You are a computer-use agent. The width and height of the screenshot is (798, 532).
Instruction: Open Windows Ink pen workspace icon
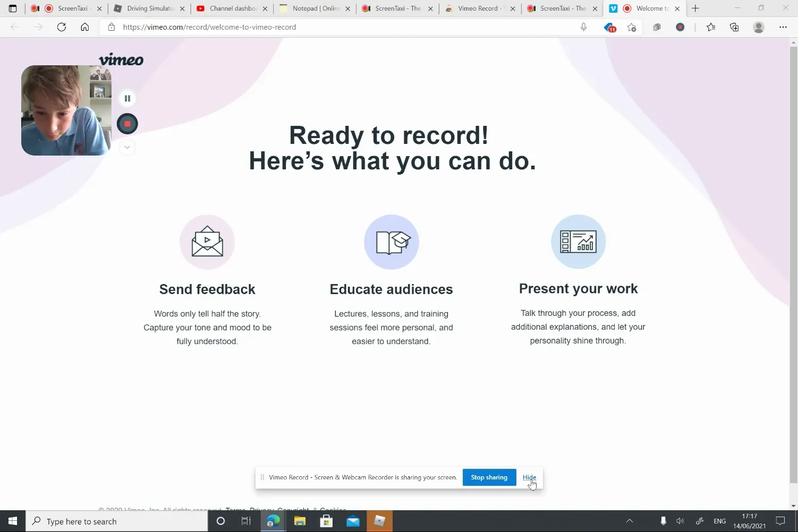click(x=700, y=521)
